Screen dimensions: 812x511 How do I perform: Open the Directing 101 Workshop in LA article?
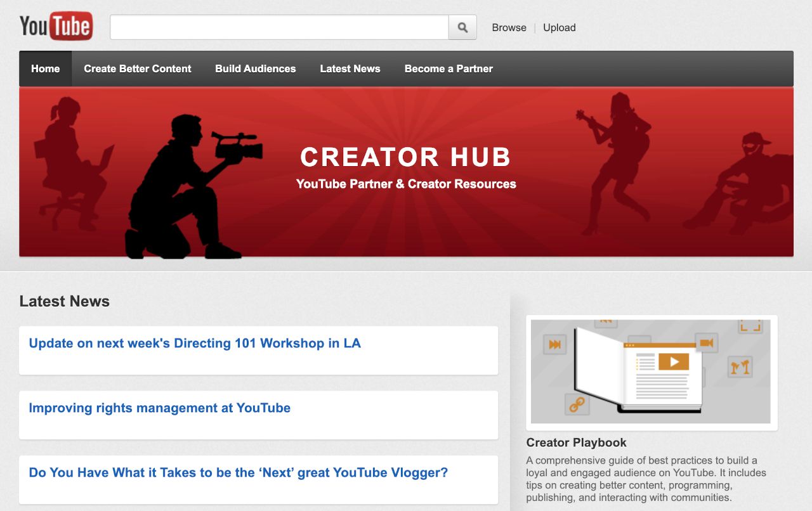195,343
